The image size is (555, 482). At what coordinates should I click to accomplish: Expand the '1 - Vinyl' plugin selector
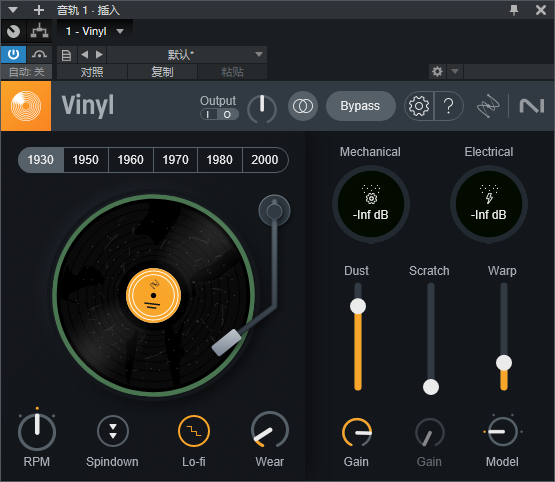click(x=95, y=31)
